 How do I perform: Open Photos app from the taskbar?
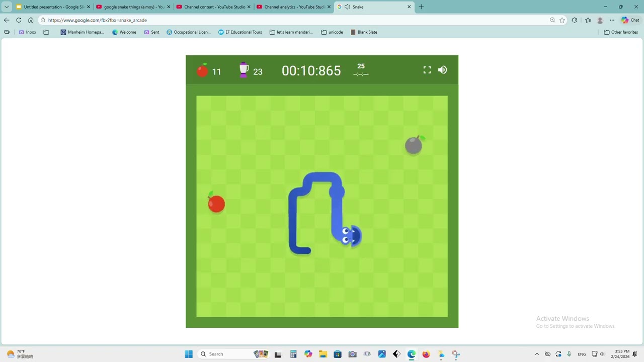click(382, 354)
